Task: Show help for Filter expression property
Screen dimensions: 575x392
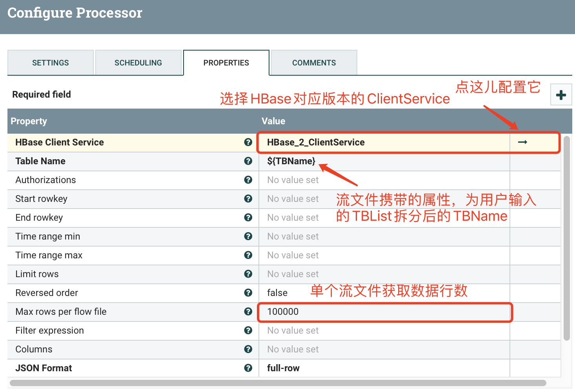Action: coord(248,330)
